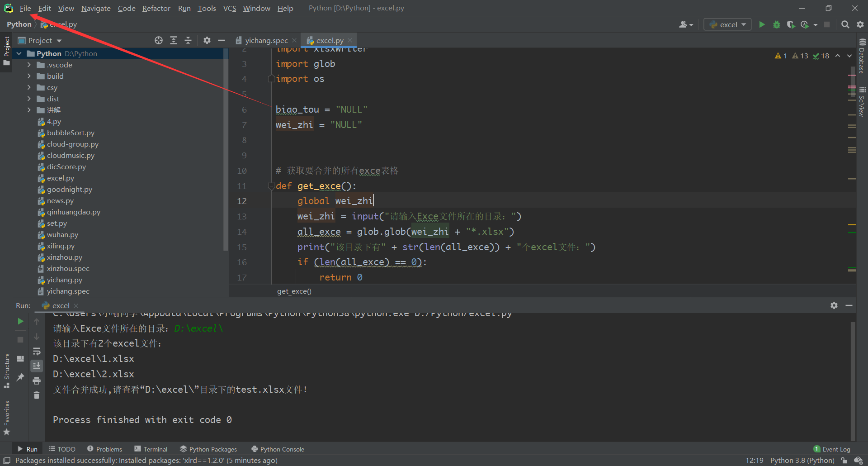Open the Refactor menu
The height and width of the screenshot is (466, 868).
[156, 8]
